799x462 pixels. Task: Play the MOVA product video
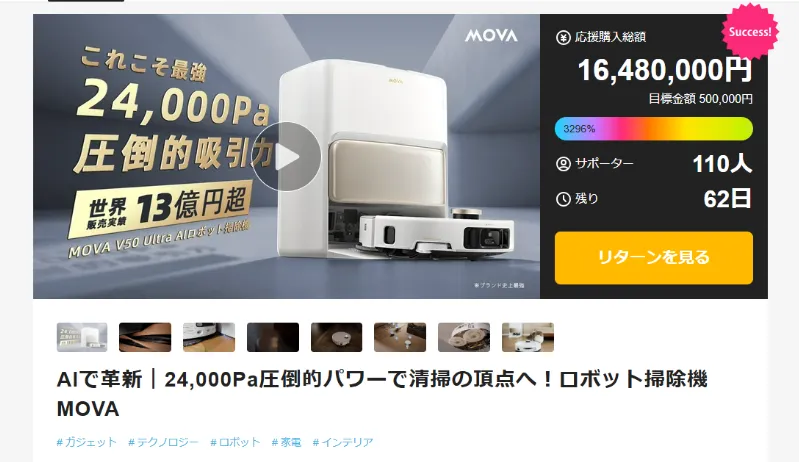pyautogui.click(x=286, y=156)
